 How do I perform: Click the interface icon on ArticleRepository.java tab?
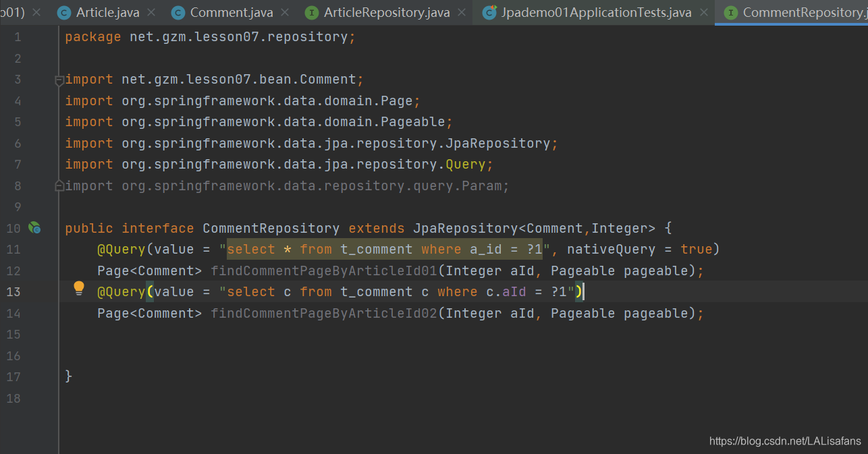click(x=312, y=13)
